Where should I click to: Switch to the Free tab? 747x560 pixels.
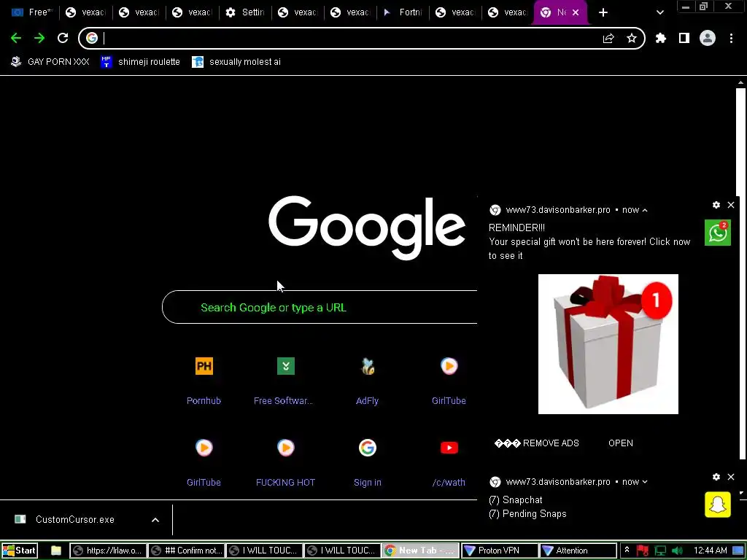(32, 12)
